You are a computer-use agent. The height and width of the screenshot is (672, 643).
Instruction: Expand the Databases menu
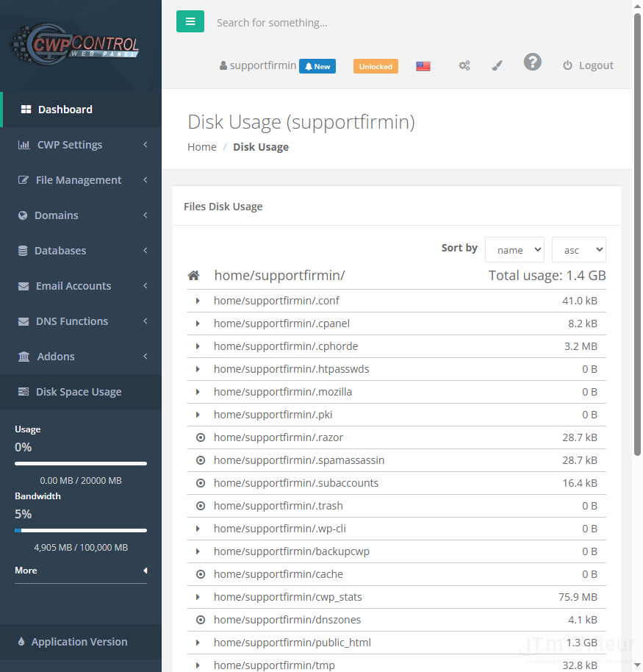(x=81, y=251)
